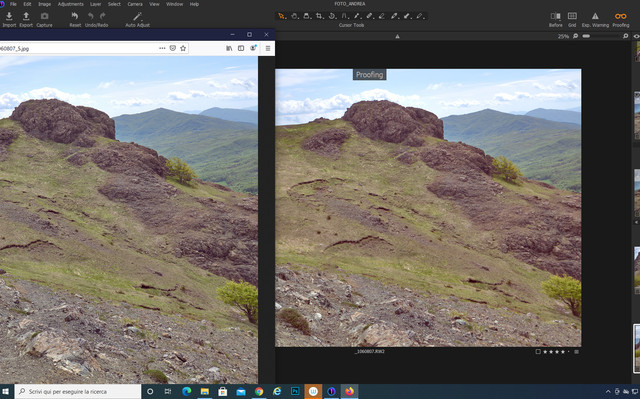
Task: Open the Edit menu
Action: click(x=27, y=4)
